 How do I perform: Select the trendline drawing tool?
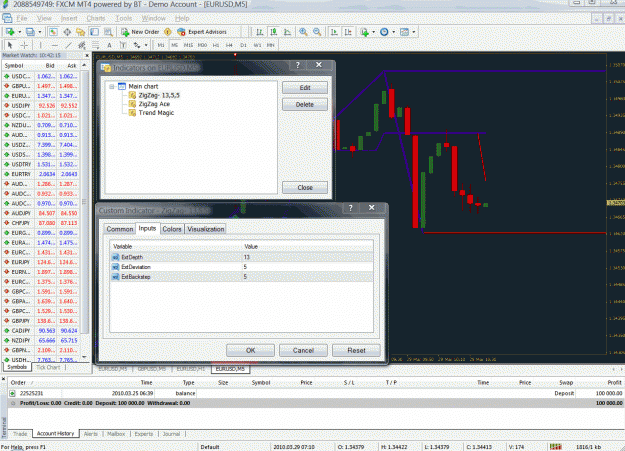coord(69,45)
